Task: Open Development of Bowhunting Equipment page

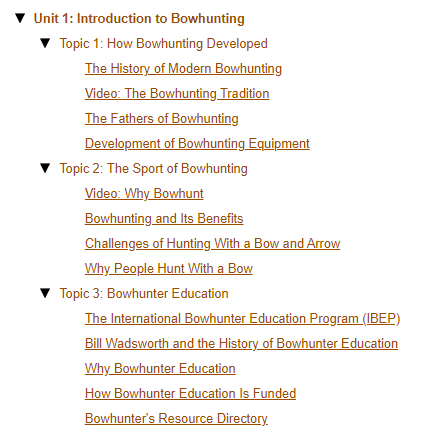Action: (x=197, y=143)
